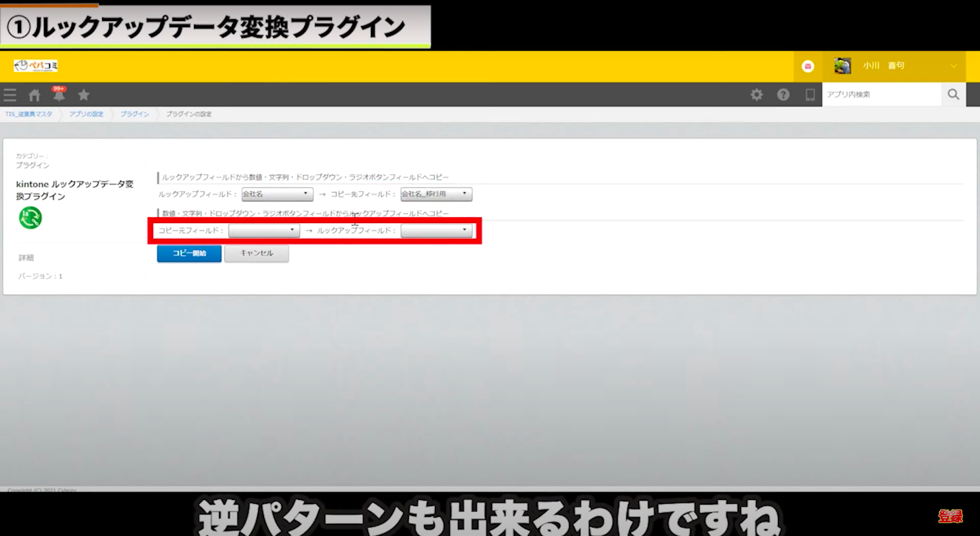Expand the empty ルックアップフィールド dropdown in second row
The image size is (980, 536).
(x=436, y=231)
